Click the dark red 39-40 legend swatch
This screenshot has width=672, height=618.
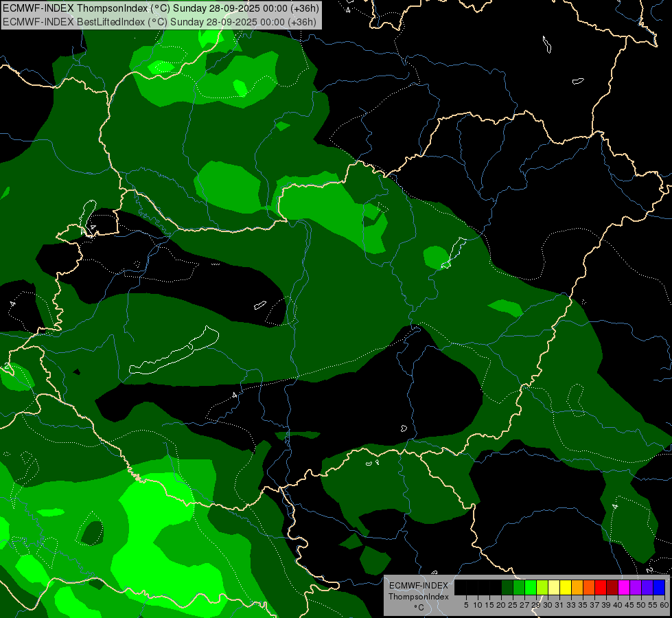coord(612,587)
